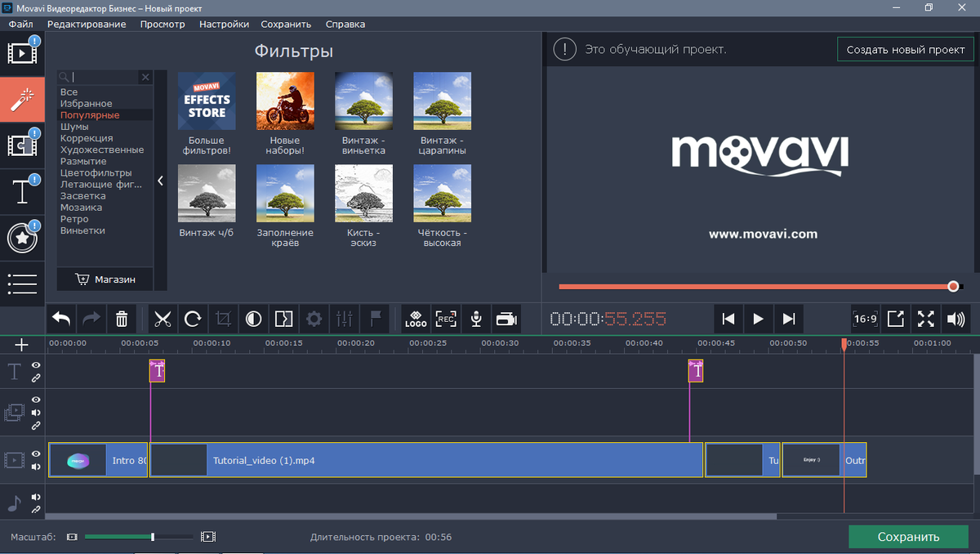Screen dimensions: 980x554
Task: Click the green Сохранить button
Action: tap(908, 537)
